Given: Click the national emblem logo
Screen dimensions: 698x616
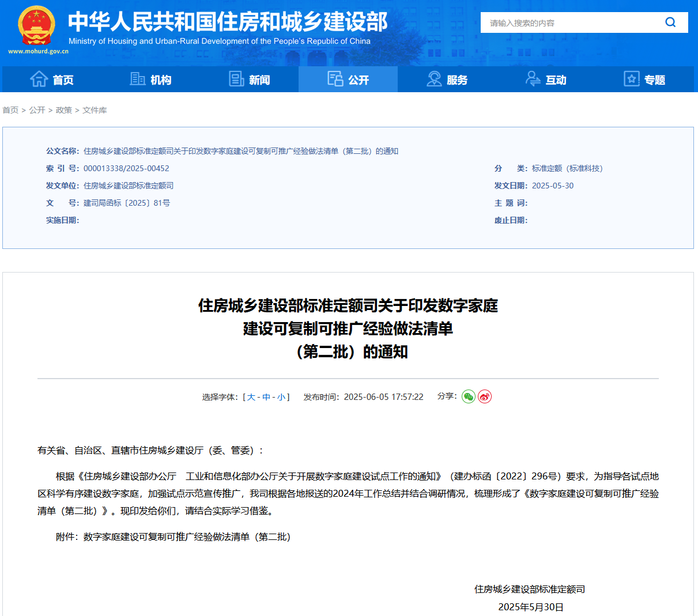Looking at the screenshot, I should pos(37,25).
